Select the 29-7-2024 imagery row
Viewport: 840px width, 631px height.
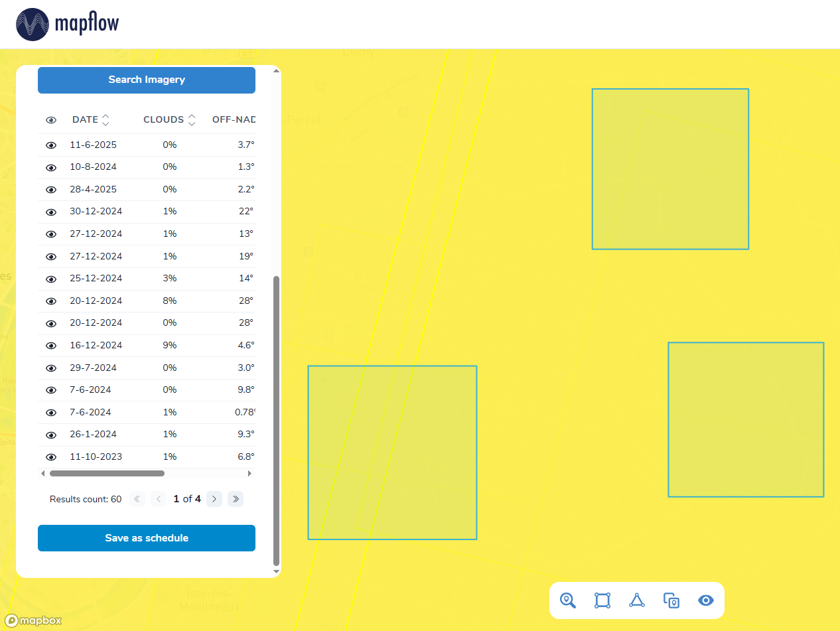[x=146, y=368]
